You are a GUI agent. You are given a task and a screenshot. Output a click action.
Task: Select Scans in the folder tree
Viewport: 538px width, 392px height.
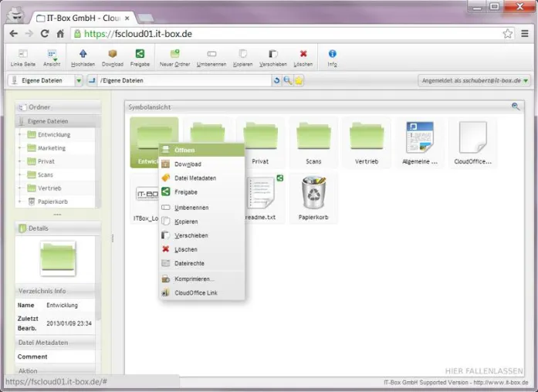pos(46,174)
